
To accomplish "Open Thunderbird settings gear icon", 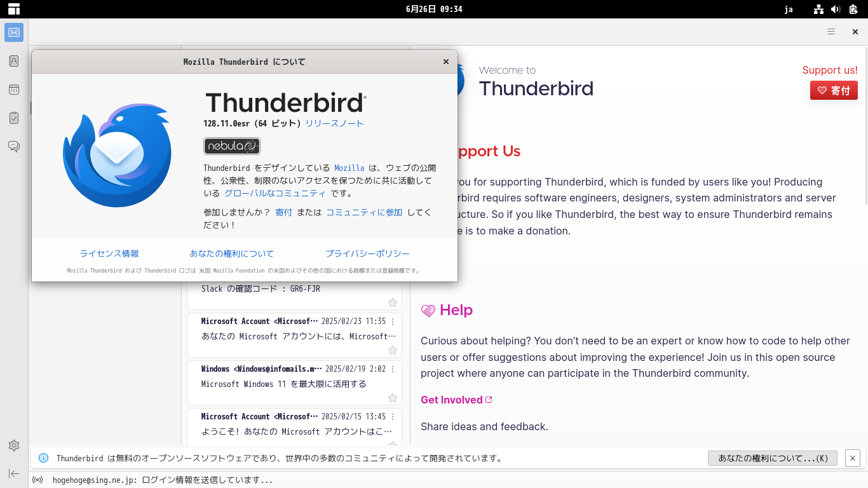I will click(x=14, y=445).
